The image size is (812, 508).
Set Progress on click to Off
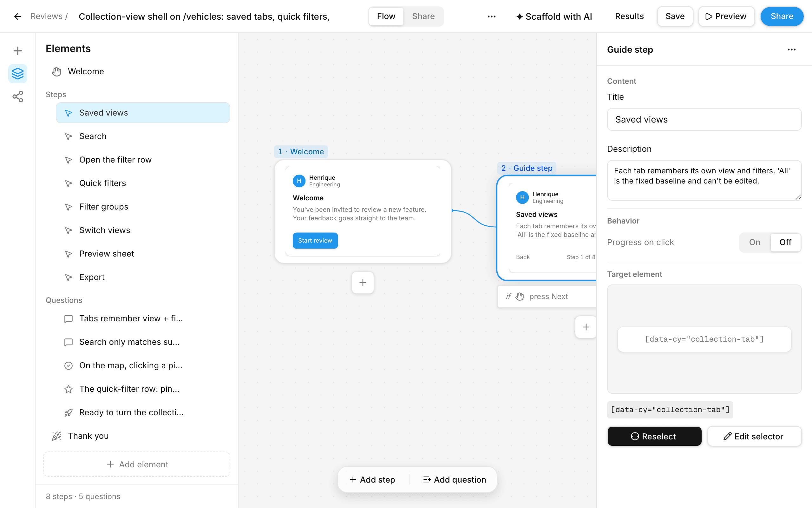(x=785, y=242)
